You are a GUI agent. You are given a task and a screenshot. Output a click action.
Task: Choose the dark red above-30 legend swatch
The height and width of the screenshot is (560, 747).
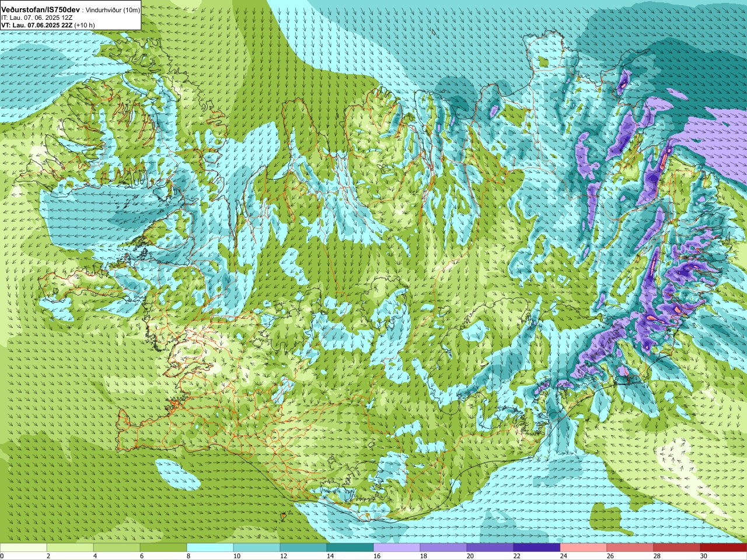point(724,548)
